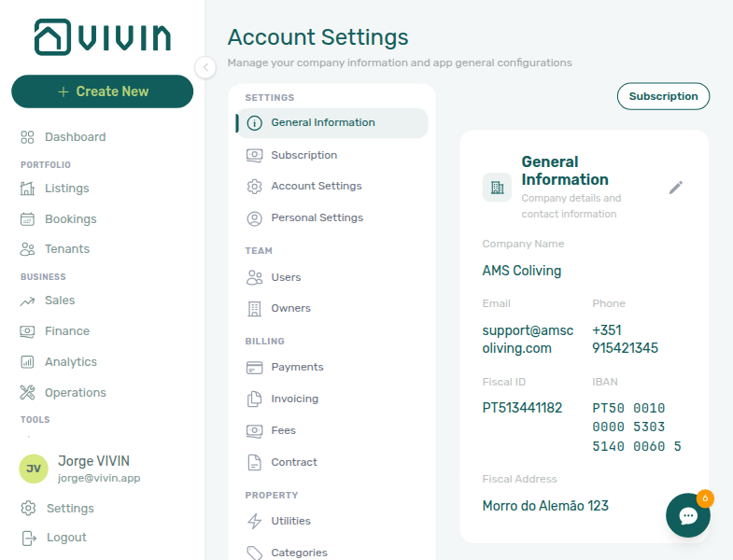Viewport: 733px width, 560px height.
Task: Click the General Information info icon
Action: tap(254, 123)
